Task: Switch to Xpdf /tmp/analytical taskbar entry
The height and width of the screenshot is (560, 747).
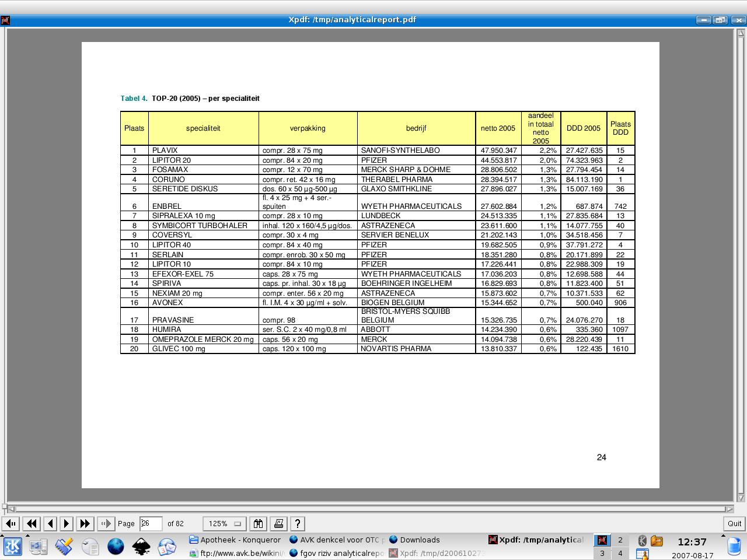Action: click(x=536, y=540)
